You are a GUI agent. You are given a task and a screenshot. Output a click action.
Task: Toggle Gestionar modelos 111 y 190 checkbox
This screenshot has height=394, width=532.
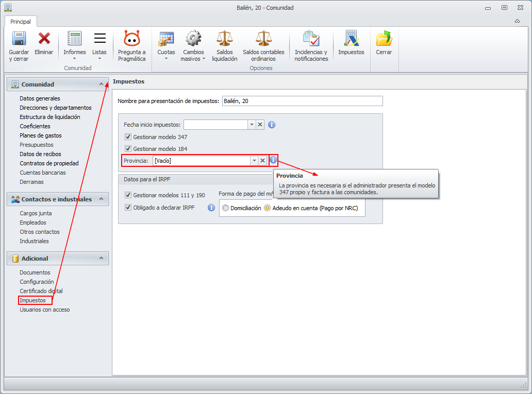click(x=128, y=195)
